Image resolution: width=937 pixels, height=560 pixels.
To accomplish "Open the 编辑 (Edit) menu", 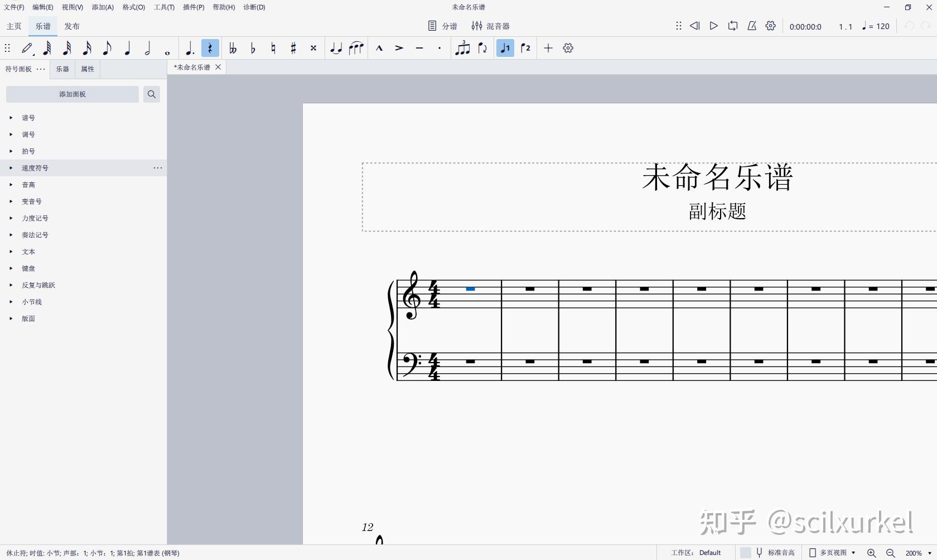I will 43,7.
